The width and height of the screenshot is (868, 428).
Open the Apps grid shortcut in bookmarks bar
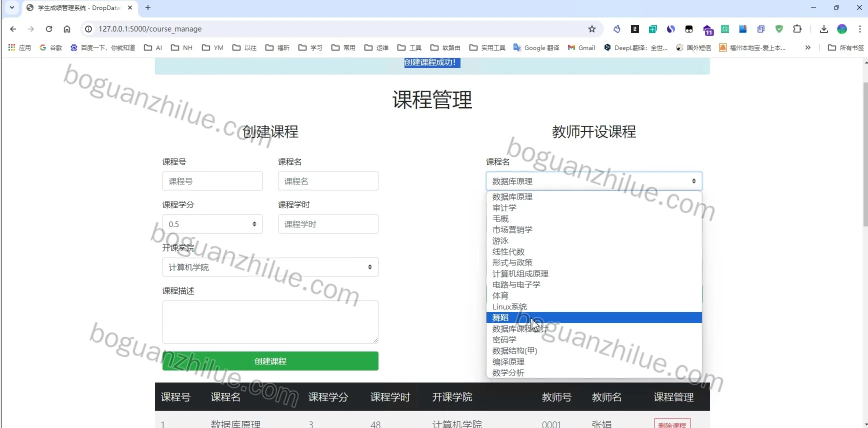tap(19, 47)
